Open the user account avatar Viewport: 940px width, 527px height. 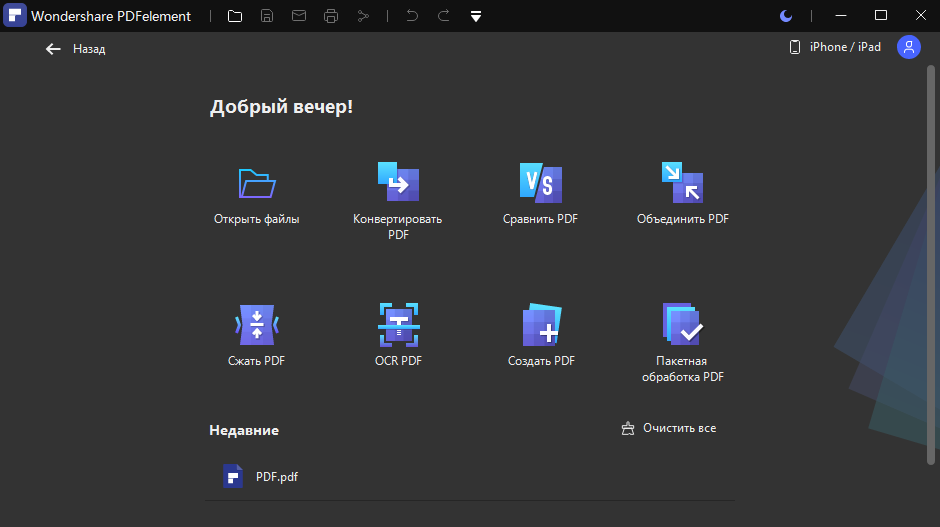pyautogui.click(x=909, y=47)
